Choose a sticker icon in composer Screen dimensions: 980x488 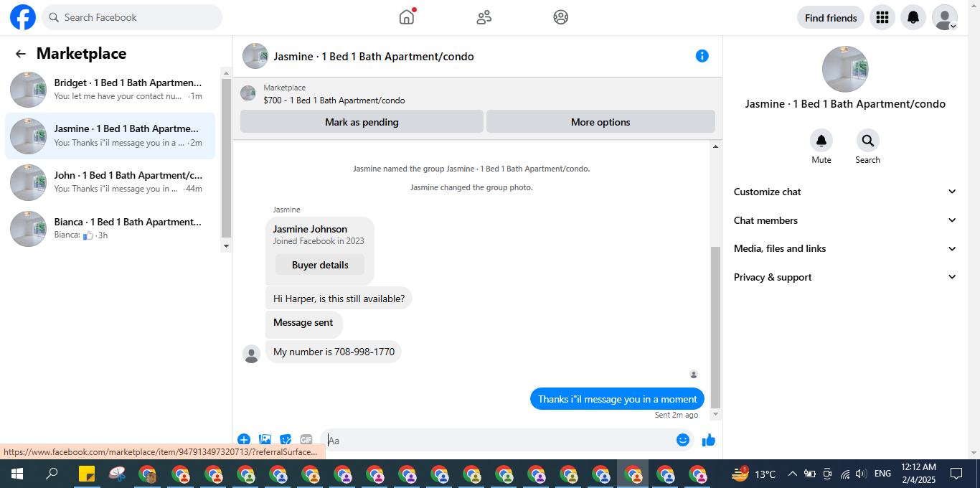click(x=286, y=440)
